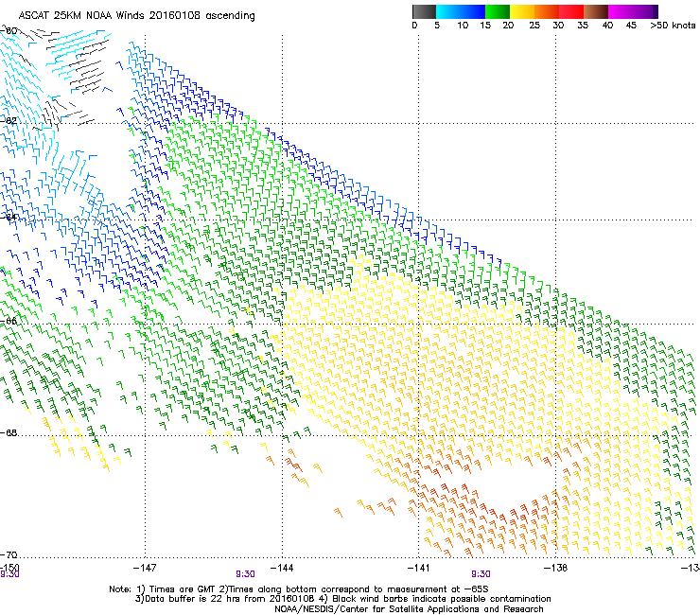Click the chart title 'ASCAT 25KM NOAA Winds 20160108 ascending'
Viewport: 700px width, 615px height.
click(x=136, y=16)
